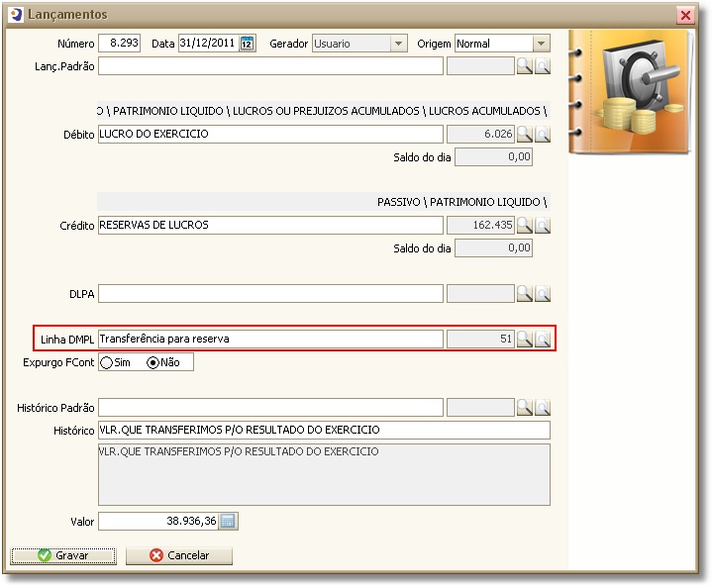Screen dimensions: 713x588
Task: Click the large gray Histórico text area
Action: click(x=324, y=474)
